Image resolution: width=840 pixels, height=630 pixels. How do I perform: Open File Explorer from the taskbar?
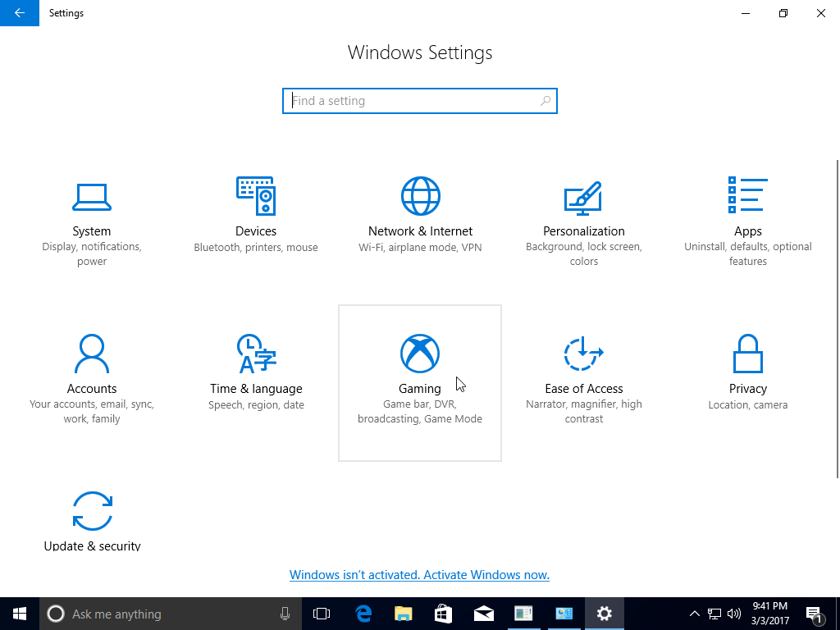coord(404,614)
